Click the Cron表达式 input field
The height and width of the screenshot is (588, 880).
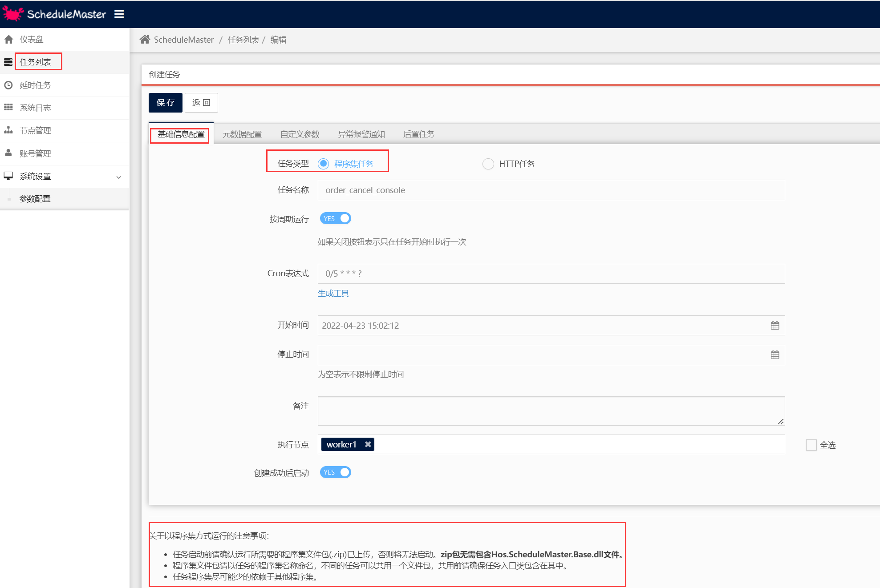pyautogui.click(x=551, y=274)
